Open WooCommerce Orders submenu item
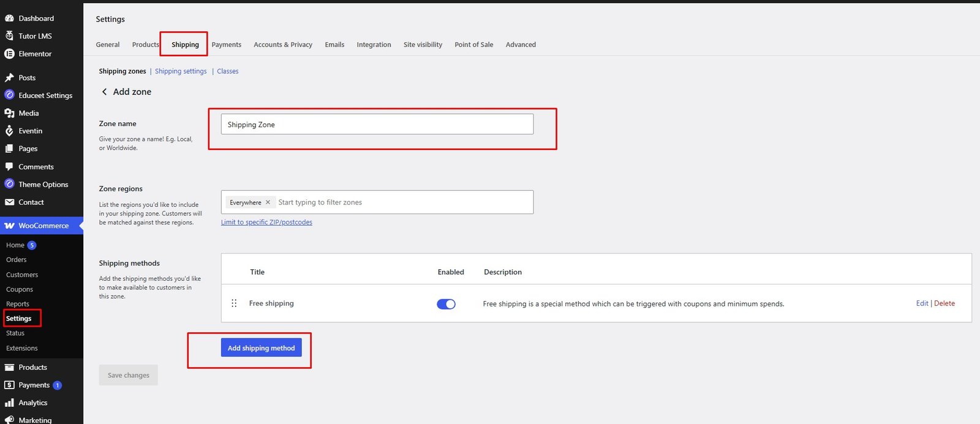Image resolution: width=980 pixels, height=424 pixels. (17, 260)
